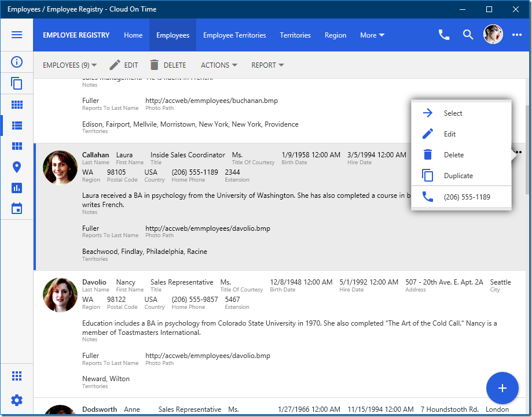Screen dimensions: 532x417
Task: Open the user avatar menu
Action: click(x=493, y=35)
